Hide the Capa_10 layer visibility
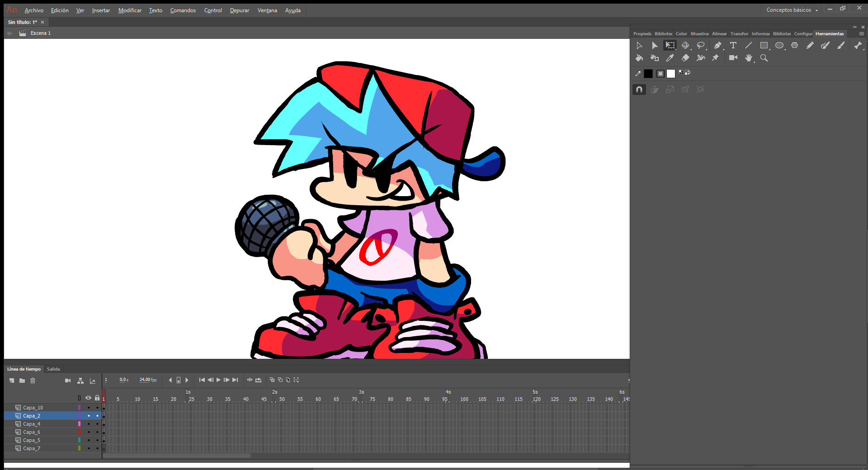Image resolution: width=868 pixels, height=470 pixels. (x=88, y=407)
